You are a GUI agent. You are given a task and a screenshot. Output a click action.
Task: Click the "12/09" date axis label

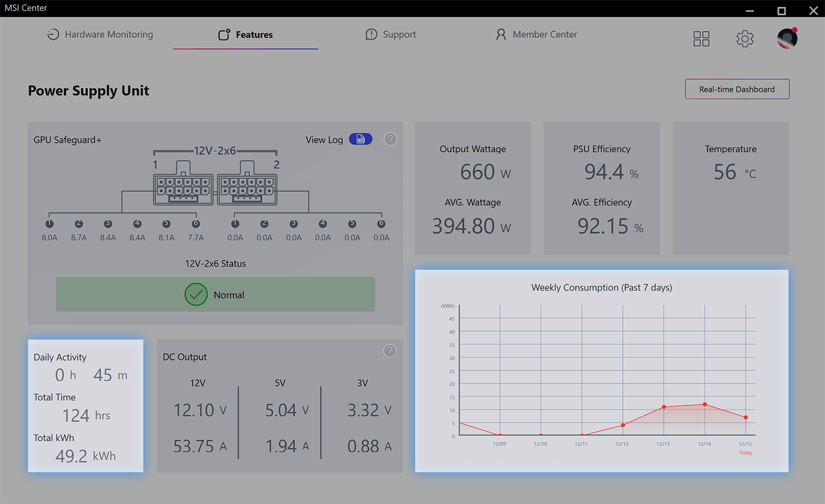(499, 444)
